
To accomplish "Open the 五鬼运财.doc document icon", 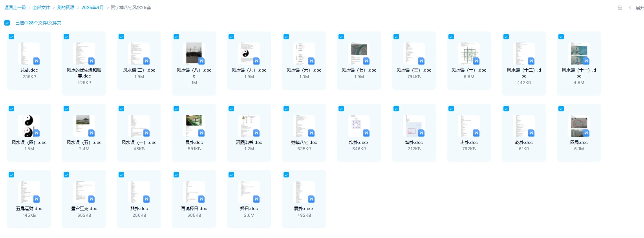I will click(29, 192).
